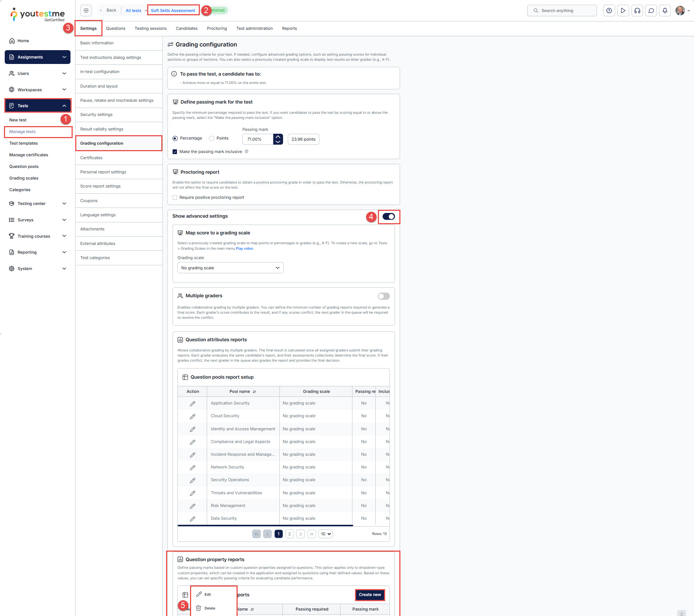The width and height of the screenshot is (694, 616).
Task: Select the Points radio button
Action: pos(212,138)
